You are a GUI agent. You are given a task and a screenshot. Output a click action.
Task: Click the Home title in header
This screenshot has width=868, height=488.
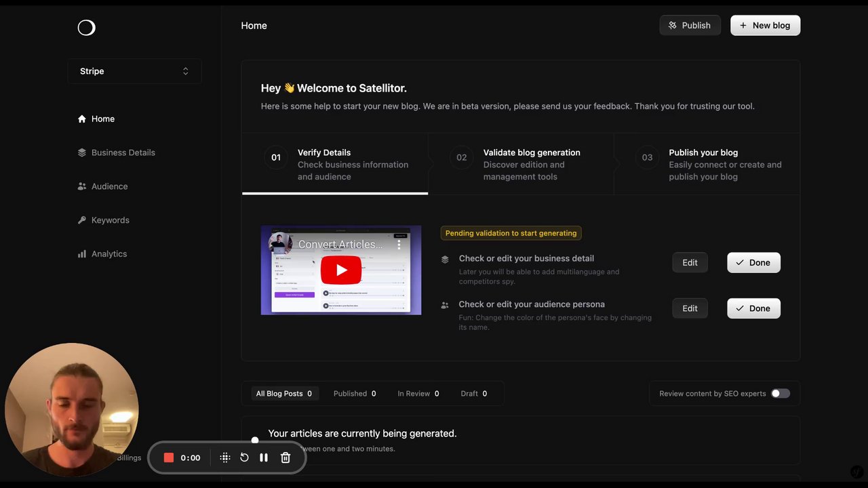coord(254,26)
